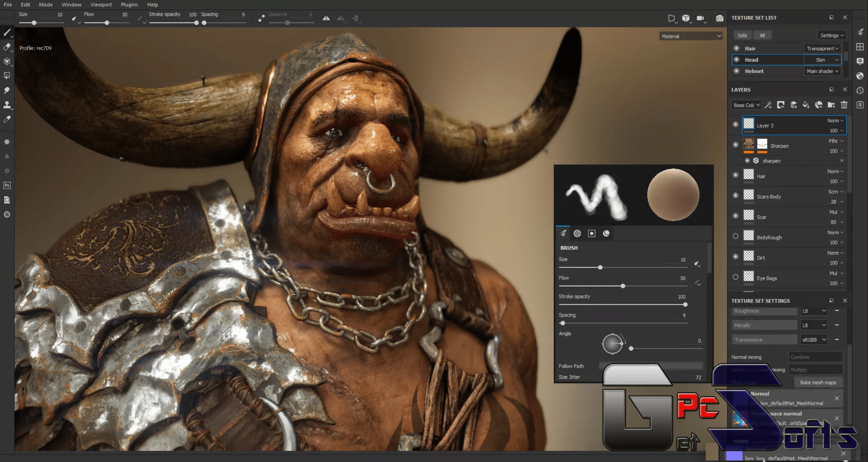Open the Texture Set List Settings dropdown
The image size is (868, 462).
pyautogui.click(x=832, y=35)
